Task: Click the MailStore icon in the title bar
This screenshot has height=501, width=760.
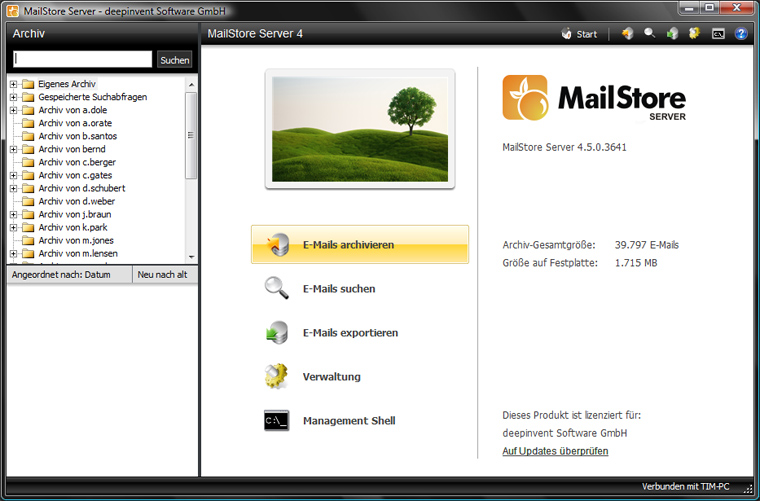Action: (13, 11)
